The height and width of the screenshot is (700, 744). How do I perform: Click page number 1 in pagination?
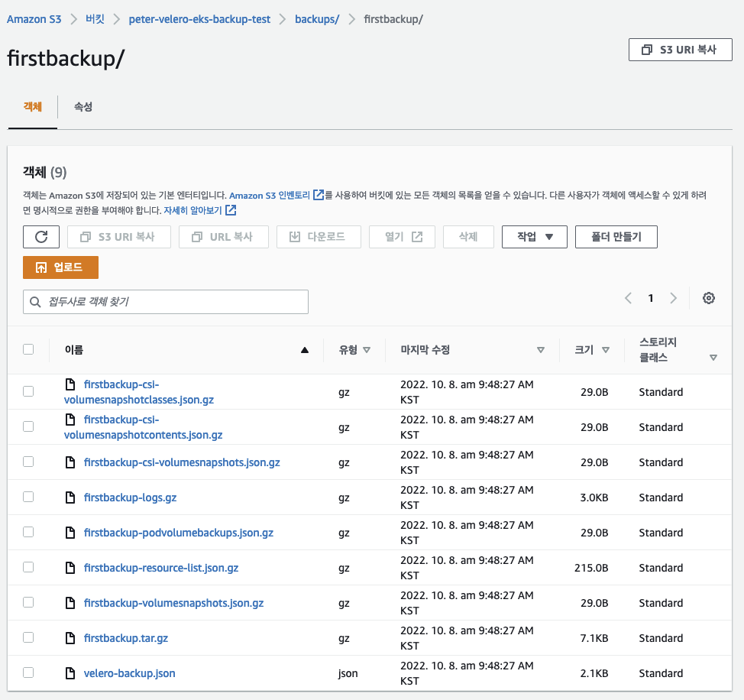[x=651, y=298]
